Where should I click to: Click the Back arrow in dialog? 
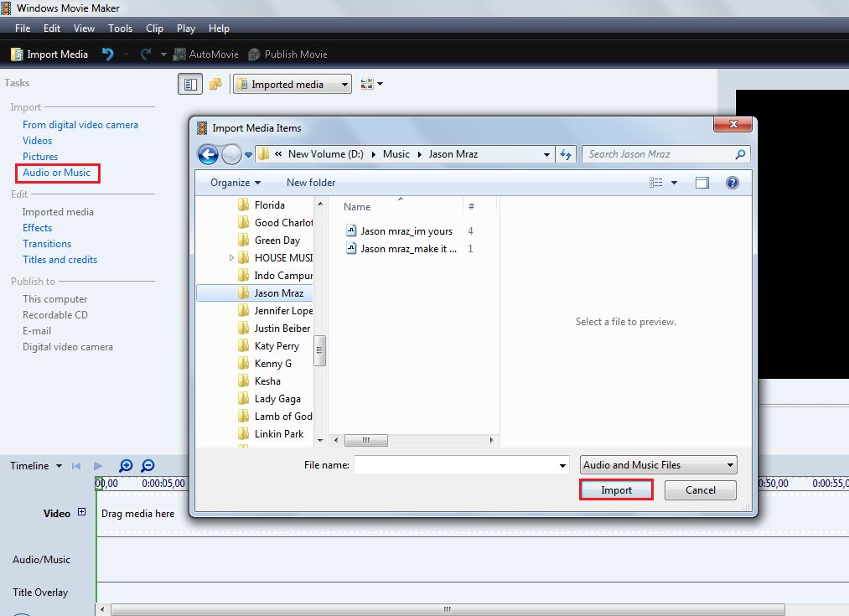[209, 154]
